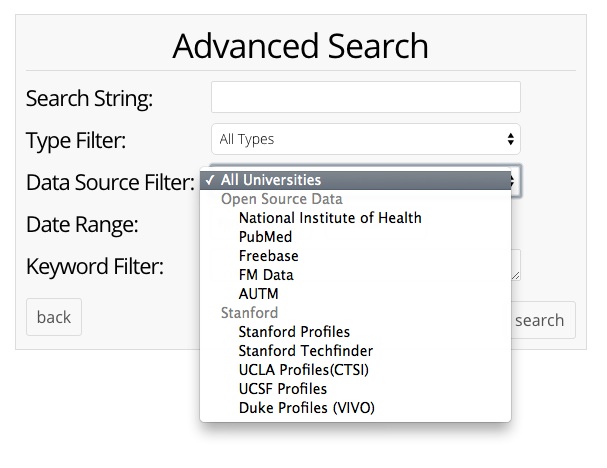Select the FM Data option

tap(266, 275)
